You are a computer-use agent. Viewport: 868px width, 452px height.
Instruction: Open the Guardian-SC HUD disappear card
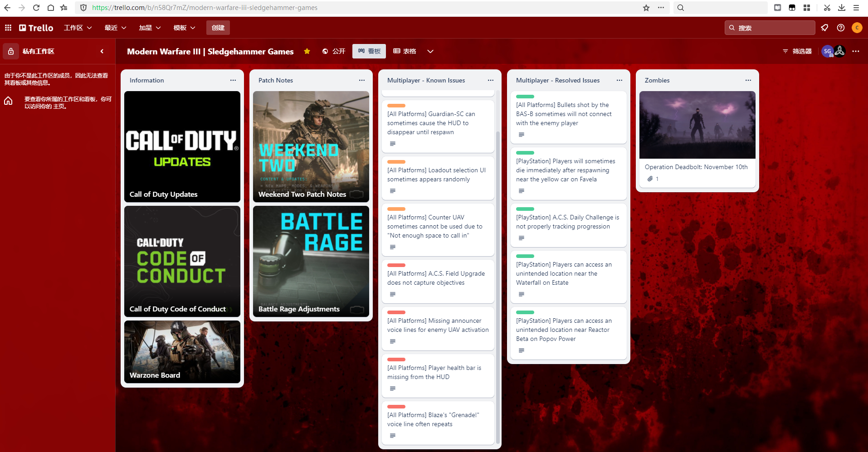tap(438, 126)
